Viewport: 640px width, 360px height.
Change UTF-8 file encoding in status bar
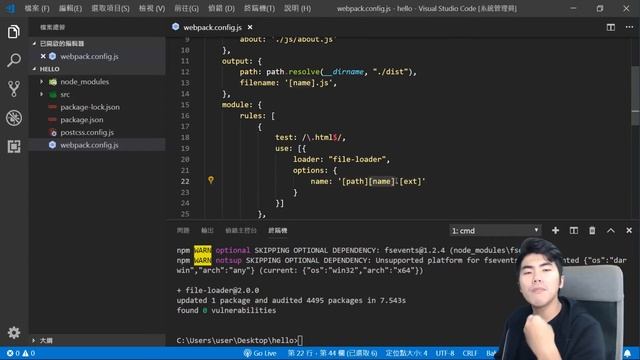coord(445,353)
